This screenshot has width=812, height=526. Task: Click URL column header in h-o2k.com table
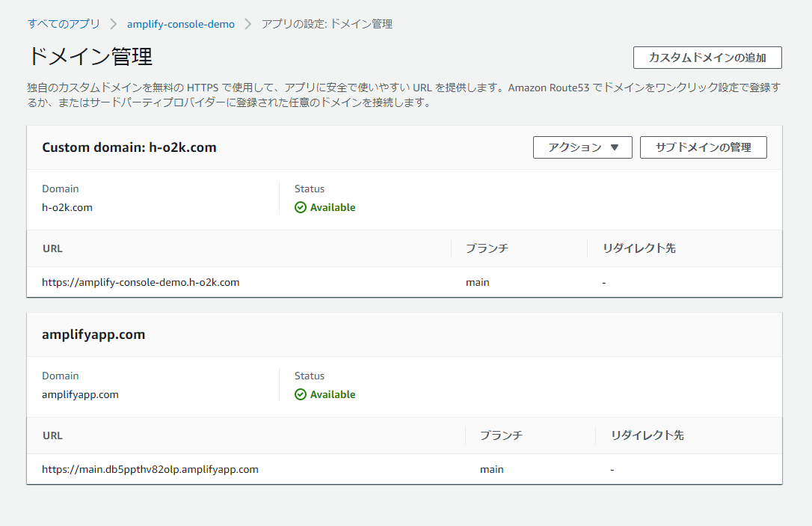point(53,248)
